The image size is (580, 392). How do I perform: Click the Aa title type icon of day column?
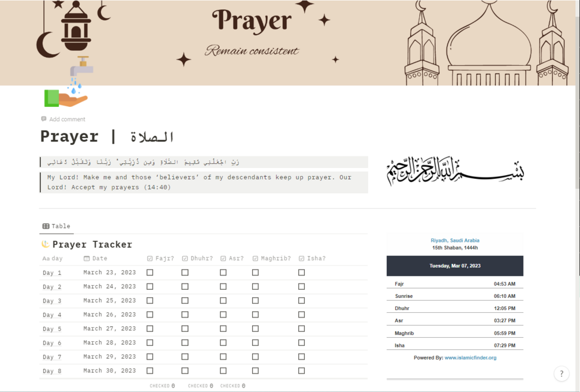coord(46,259)
